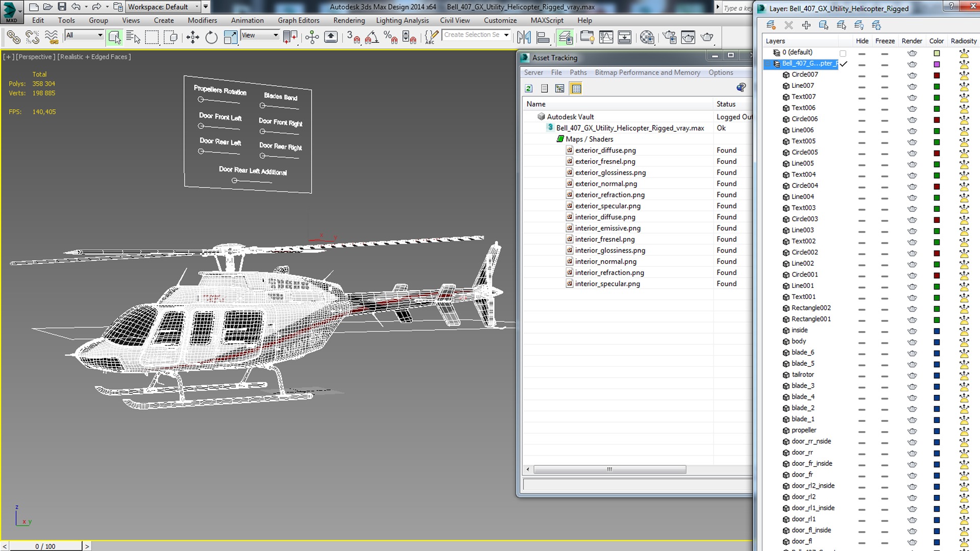Open the application MXD menu button
The width and height of the screenshot is (980, 551).
pyautogui.click(x=11, y=12)
